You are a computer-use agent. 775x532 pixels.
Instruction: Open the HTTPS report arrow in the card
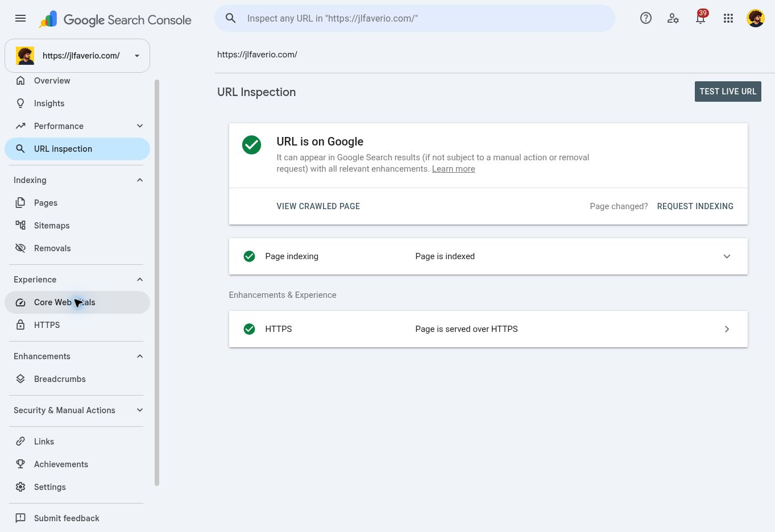tap(727, 329)
